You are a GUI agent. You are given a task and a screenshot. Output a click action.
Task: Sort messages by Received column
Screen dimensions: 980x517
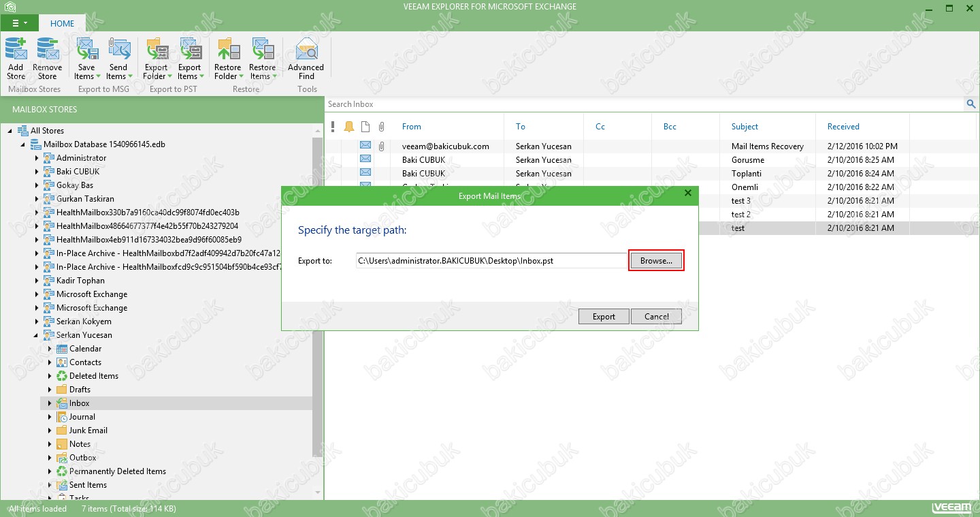[843, 127]
